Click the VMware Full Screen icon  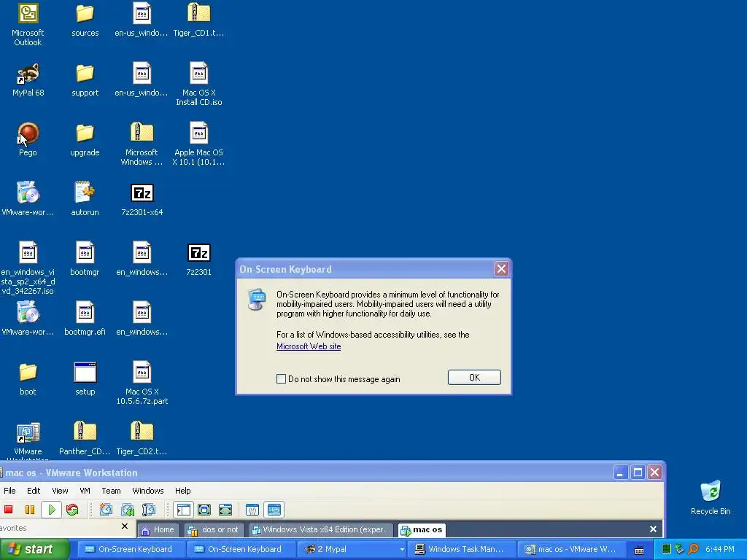[x=225, y=510]
